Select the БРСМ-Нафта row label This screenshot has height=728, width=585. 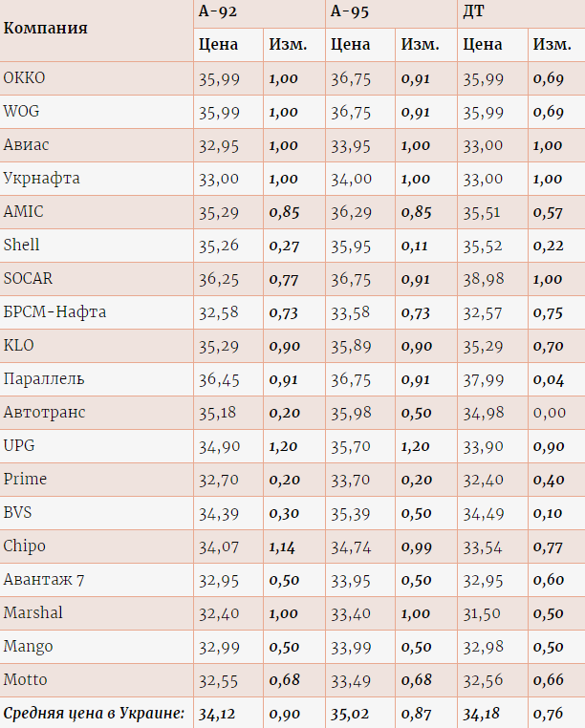coord(55,312)
